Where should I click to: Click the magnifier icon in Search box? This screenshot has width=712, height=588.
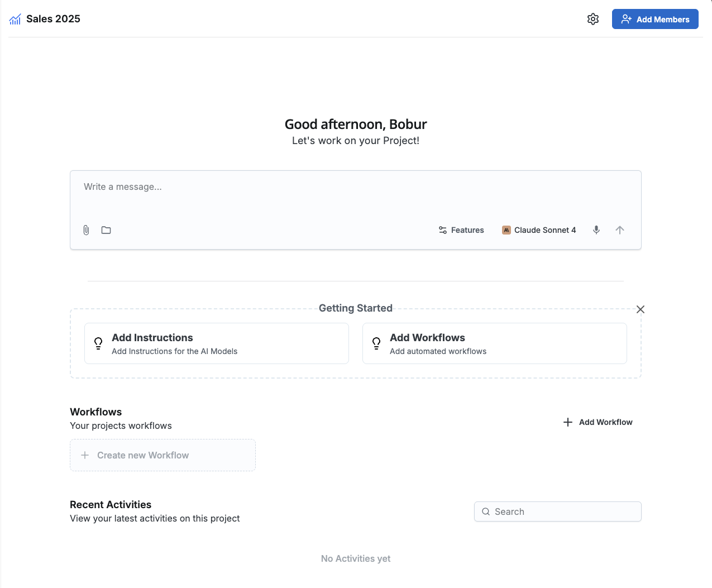pos(486,511)
